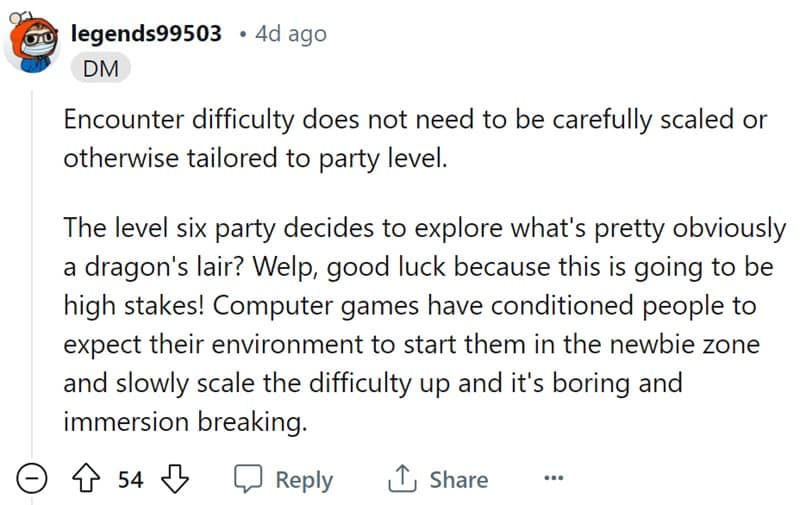This screenshot has height=505, width=800.
Task: Click the Share arrow icon
Action: 402,479
